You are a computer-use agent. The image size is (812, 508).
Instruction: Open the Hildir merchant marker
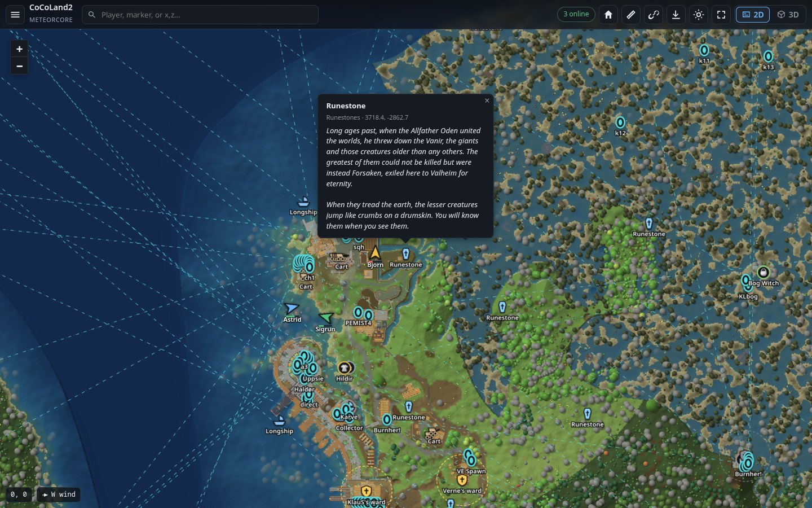tap(345, 368)
